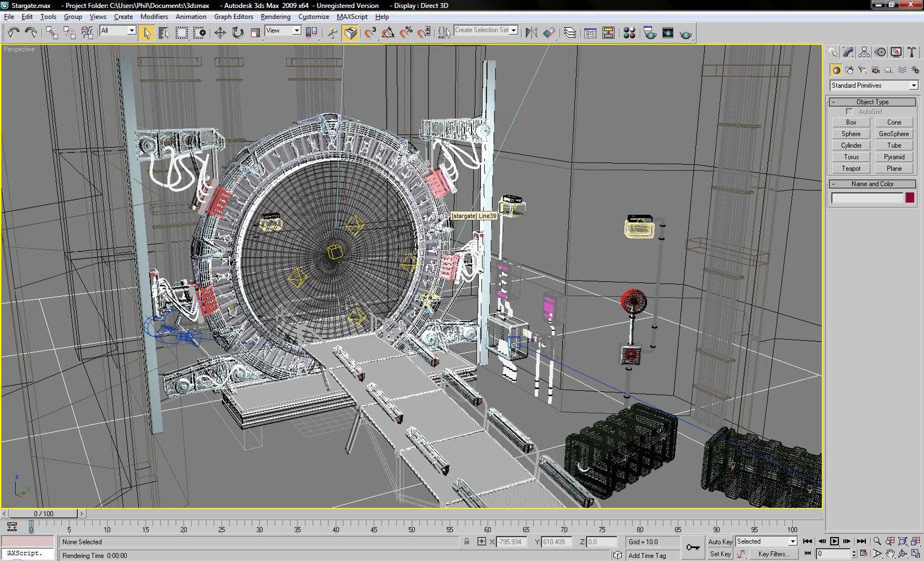Click the Teapot primitive button
The image size is (924, 561).
point(851,168)
